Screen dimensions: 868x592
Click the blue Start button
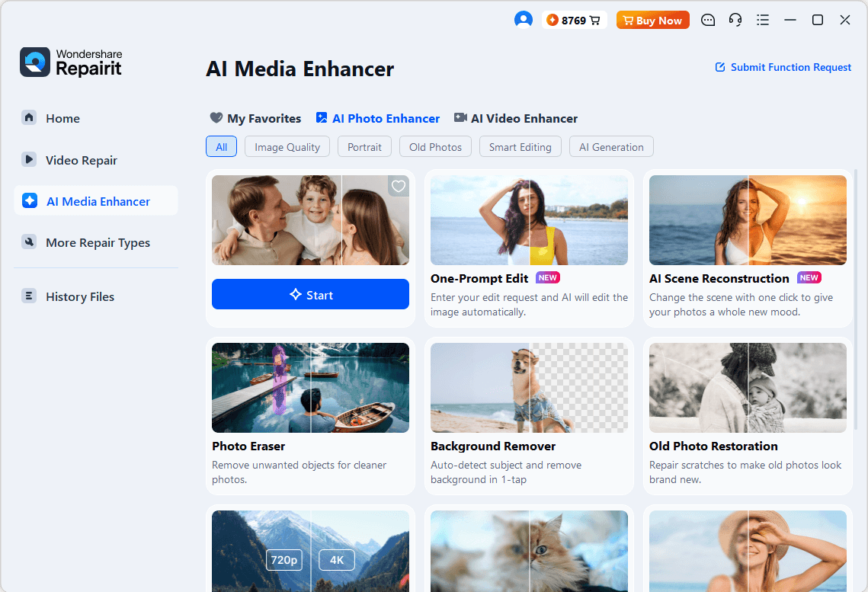(x=311, y=294)
